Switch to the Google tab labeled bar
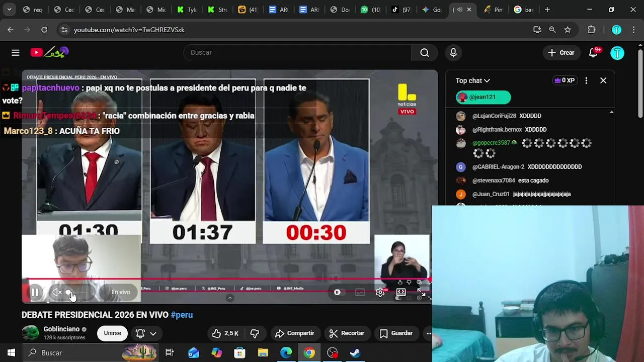 [523, 10]
